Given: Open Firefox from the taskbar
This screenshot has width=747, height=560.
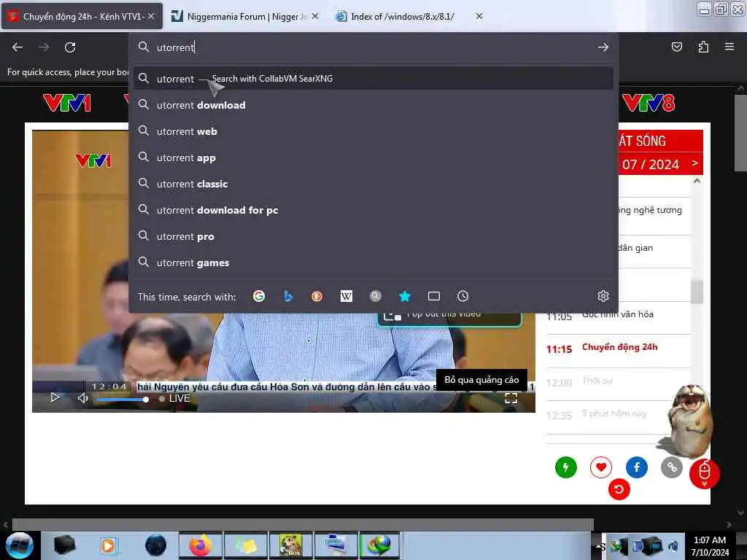Looking at the screenshot, I should (200, 545).
